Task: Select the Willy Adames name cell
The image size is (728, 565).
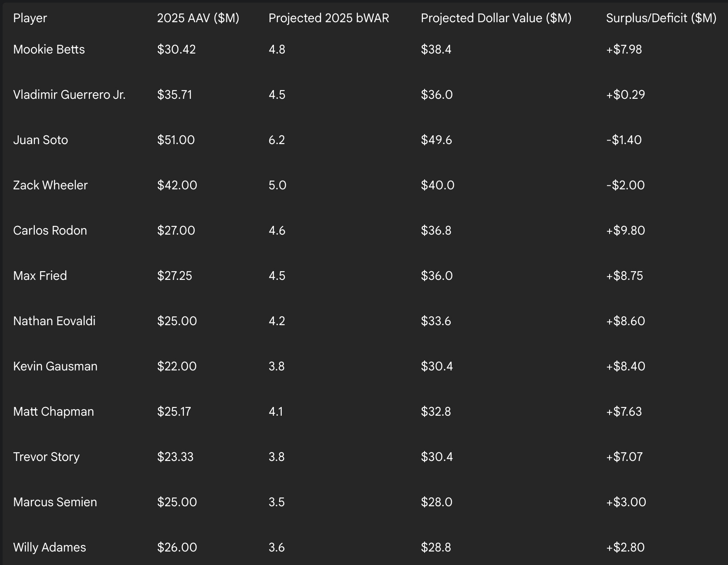Action: [x=50, y=548]
